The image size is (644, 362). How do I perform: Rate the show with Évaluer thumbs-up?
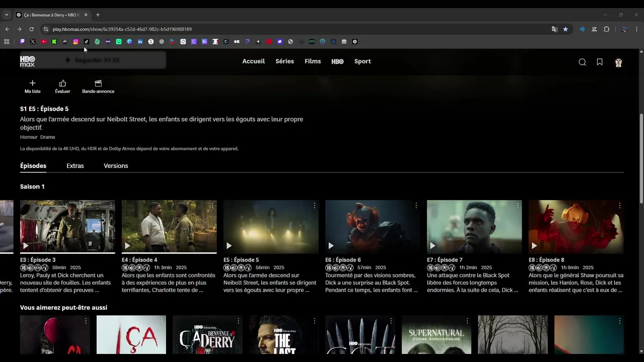coord(62,86)
